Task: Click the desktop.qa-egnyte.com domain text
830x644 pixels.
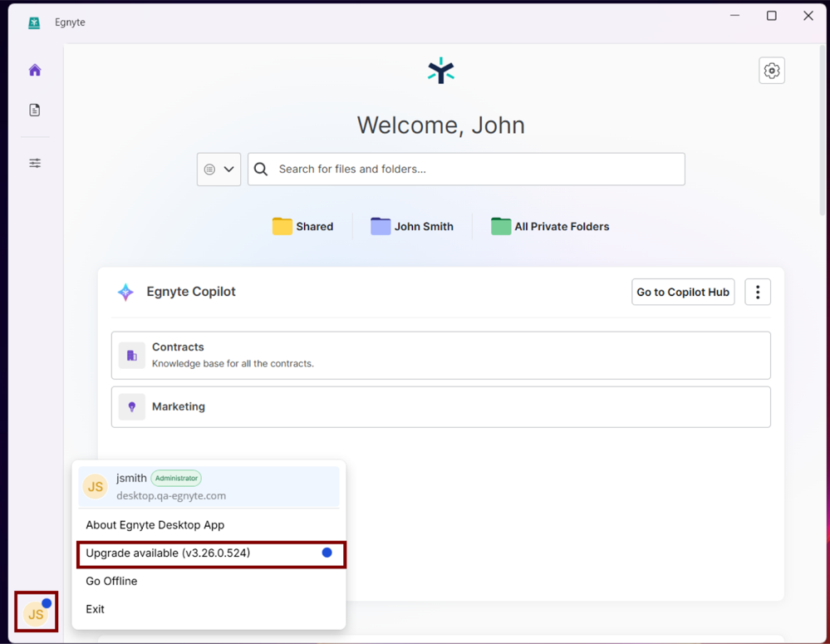Action: (171, 496)
